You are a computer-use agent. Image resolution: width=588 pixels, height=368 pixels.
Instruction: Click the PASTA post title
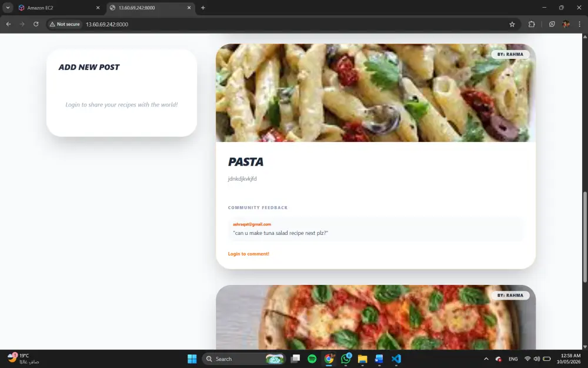[x=246, y=162]
